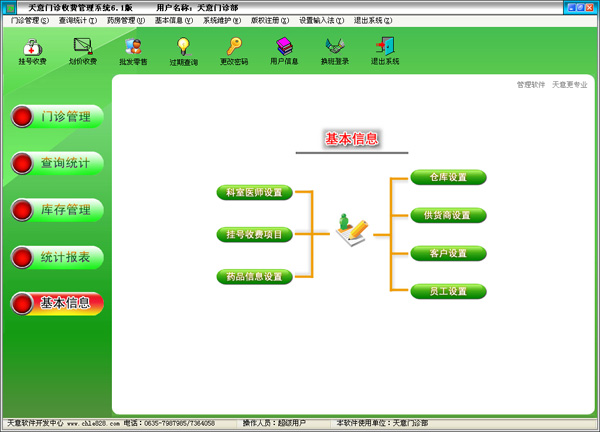Screen dimensions: 600x432
Task: Select 库存管理 sidebar button
Action: (x=58, y=210)
